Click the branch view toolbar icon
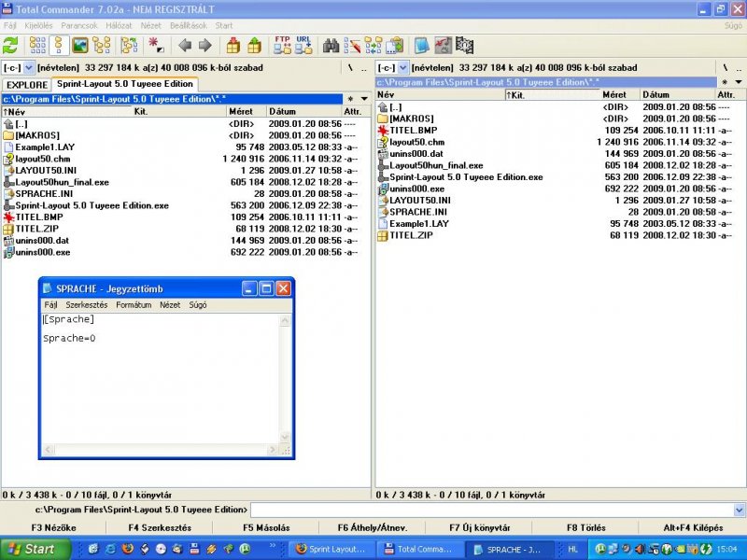The image size is (747, 560). pos(129,46)
